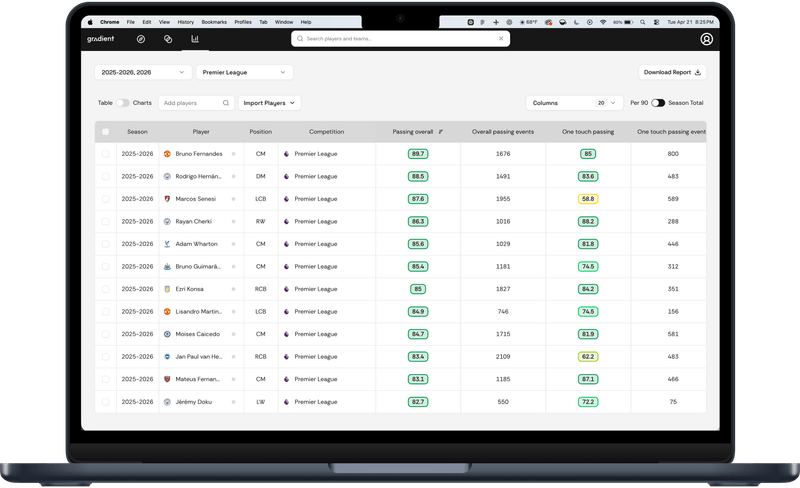Click the 2109 overall passing events cell
The height and width of the screenshot is (488, 800).
503,357
